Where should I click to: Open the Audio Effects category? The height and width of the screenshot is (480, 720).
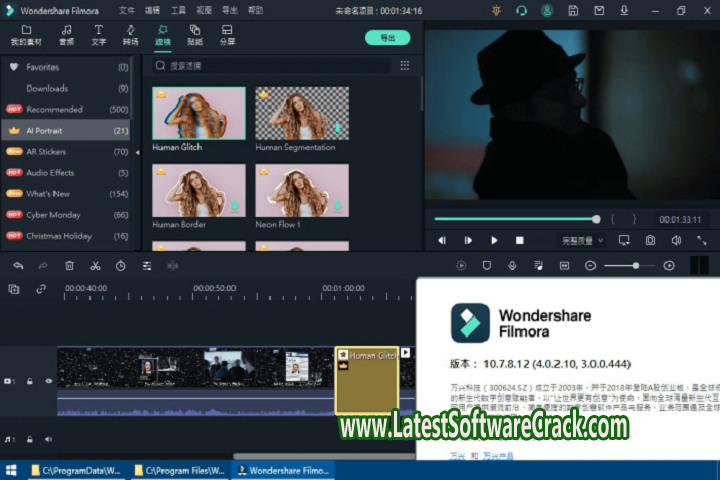[67, 173]
